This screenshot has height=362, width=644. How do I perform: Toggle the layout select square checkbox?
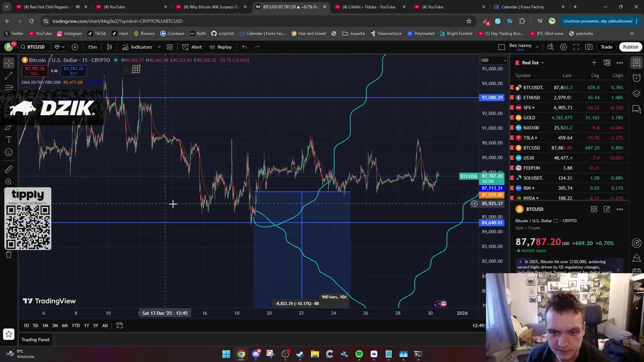[x=502, y=47]
